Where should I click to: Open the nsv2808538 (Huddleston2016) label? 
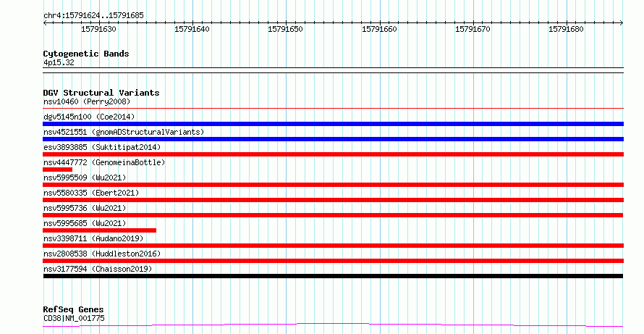click(102, 254)
